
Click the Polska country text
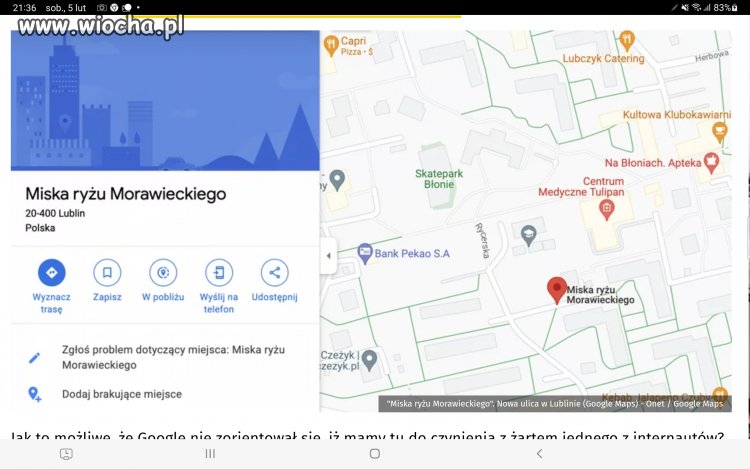coord(40,228)
